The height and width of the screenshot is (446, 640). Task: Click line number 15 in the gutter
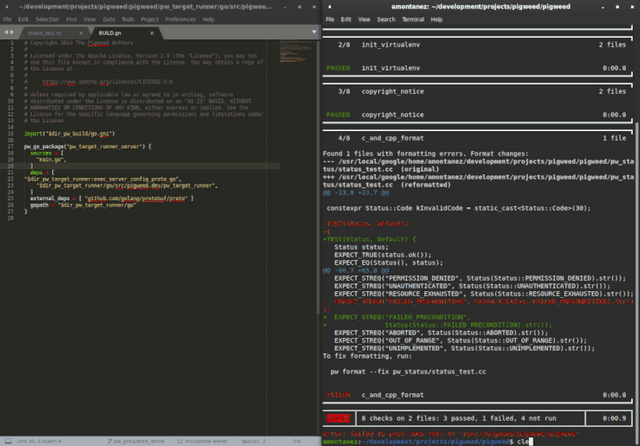pyautogui.click(x=11, y=133)
